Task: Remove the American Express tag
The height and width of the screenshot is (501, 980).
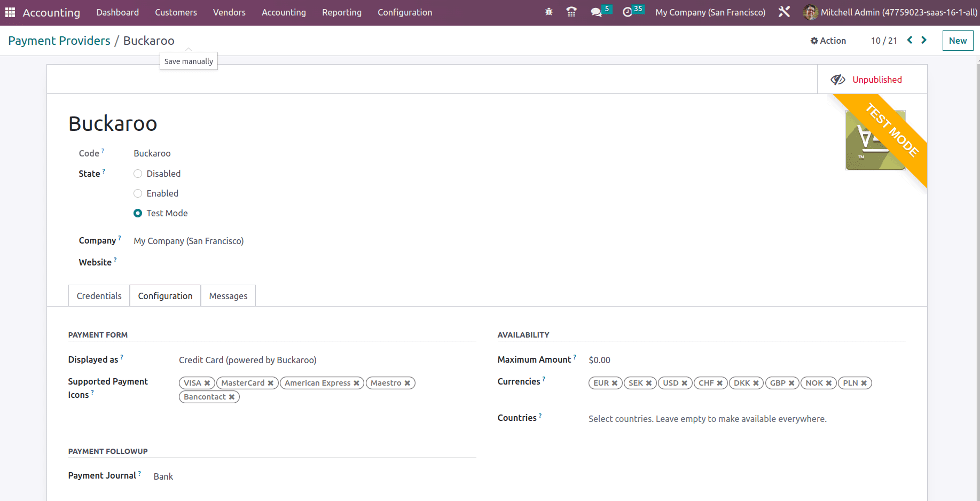Action: 356,383
